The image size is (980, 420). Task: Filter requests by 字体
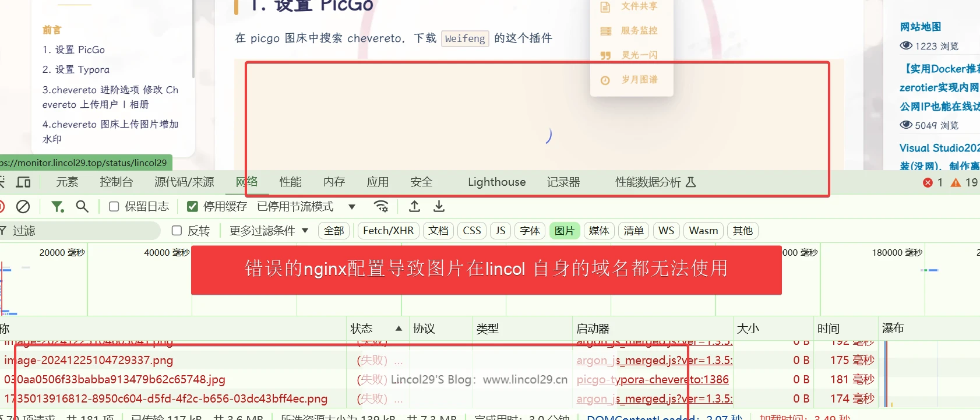pos(530,231)
